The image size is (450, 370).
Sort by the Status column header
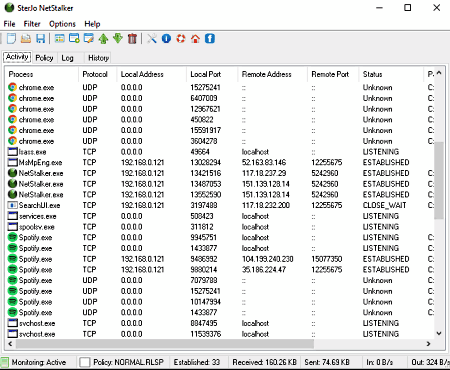coord(391,74)
